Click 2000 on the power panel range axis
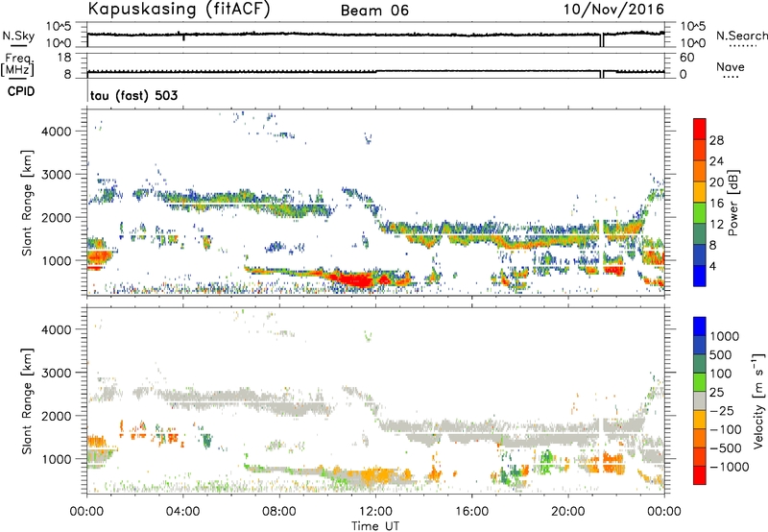 (x=56, y=217)
